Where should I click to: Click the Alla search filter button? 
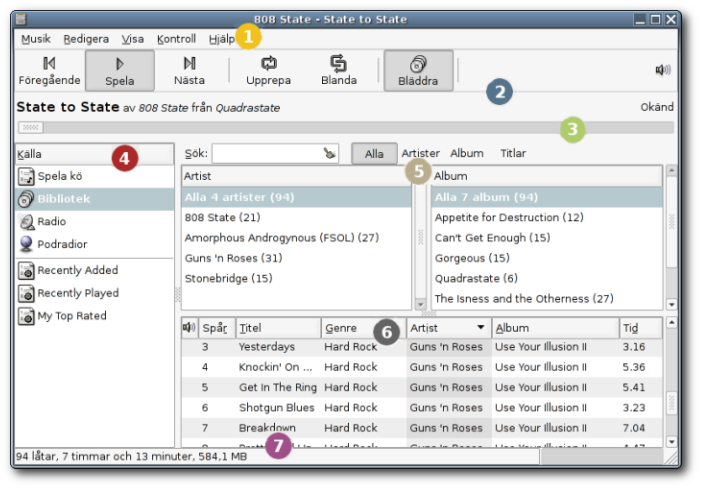tap(374, 154)
